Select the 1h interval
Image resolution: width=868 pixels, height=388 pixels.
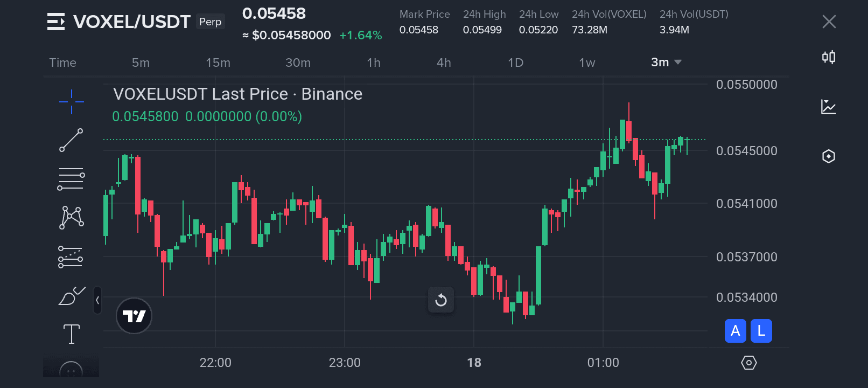[374, 63]
